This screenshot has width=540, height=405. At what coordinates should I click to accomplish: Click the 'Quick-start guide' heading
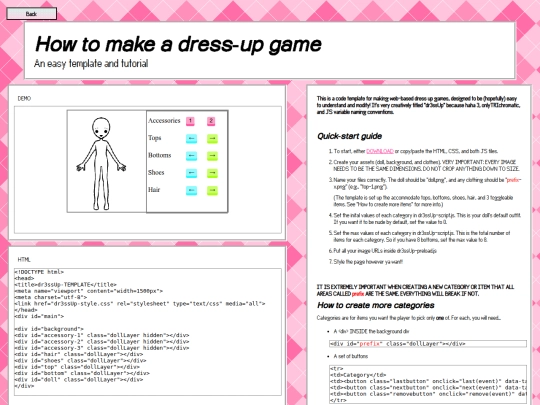[x=349, y=136]
